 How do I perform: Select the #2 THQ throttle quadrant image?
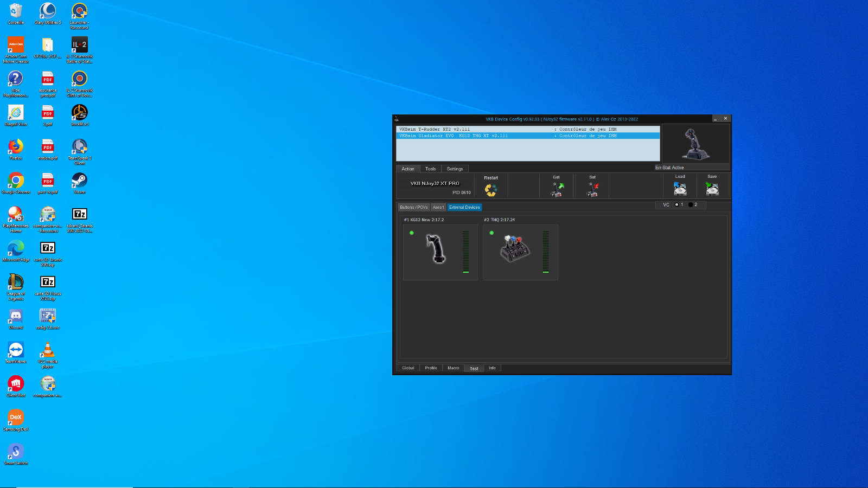[x=515, y=248]
